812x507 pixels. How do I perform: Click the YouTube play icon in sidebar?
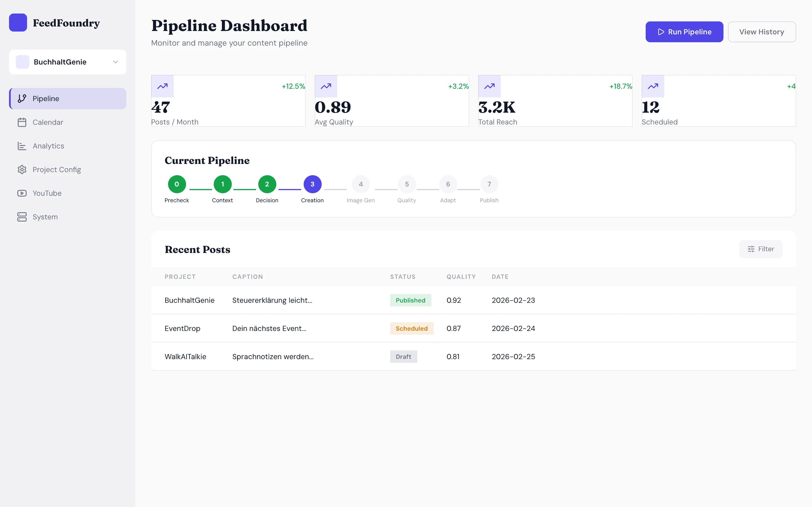[22, 193]
